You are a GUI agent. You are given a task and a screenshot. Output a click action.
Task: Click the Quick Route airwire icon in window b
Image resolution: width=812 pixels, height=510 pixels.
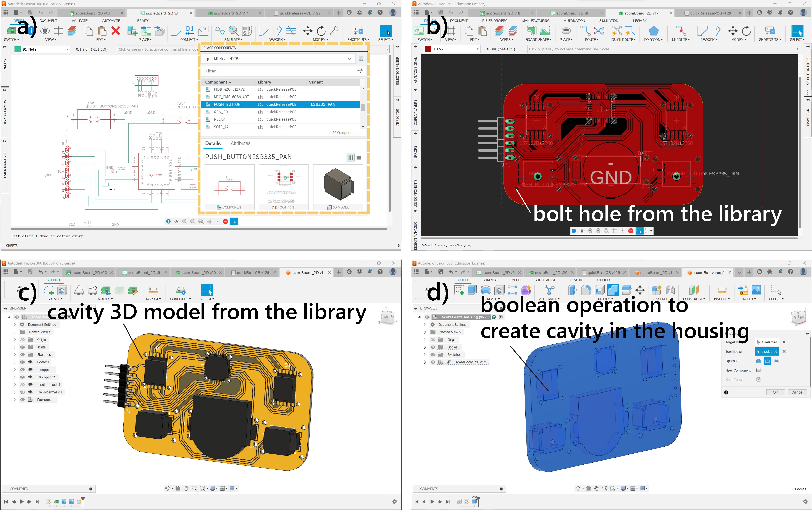[x=617, y=31]
